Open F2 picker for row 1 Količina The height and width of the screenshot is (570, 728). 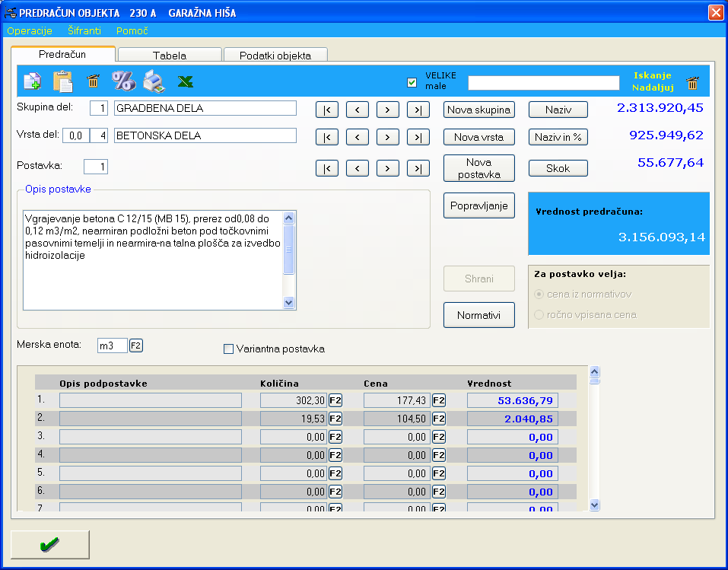pyautogui.click(x=335, y=400)
